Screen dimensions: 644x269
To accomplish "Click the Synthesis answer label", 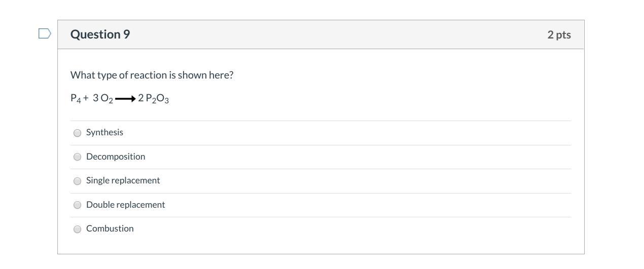I will (x=104, y=132).
